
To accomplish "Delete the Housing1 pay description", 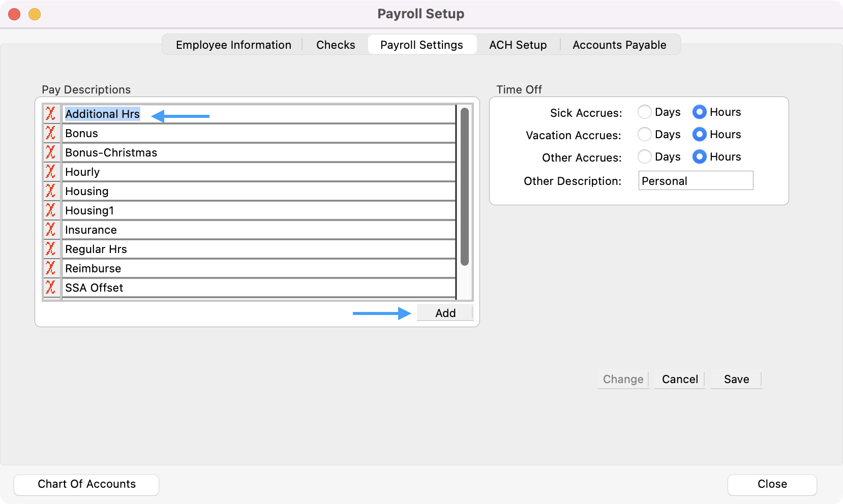I will pos(50,210).
